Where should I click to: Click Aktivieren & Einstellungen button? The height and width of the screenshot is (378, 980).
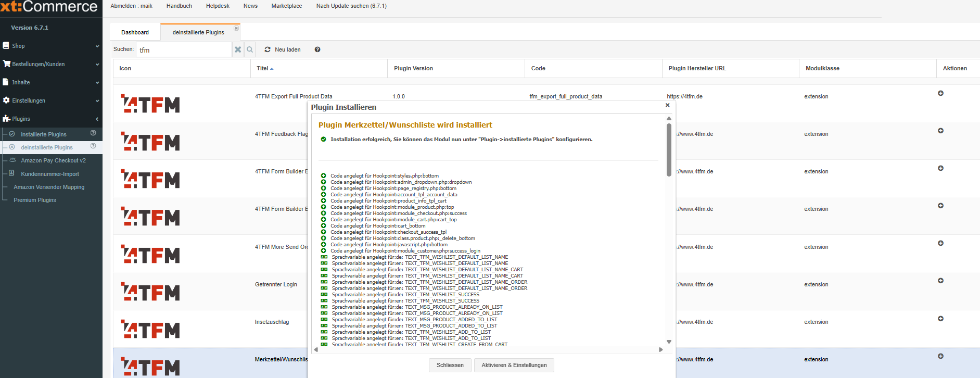(x=514, y=365)
